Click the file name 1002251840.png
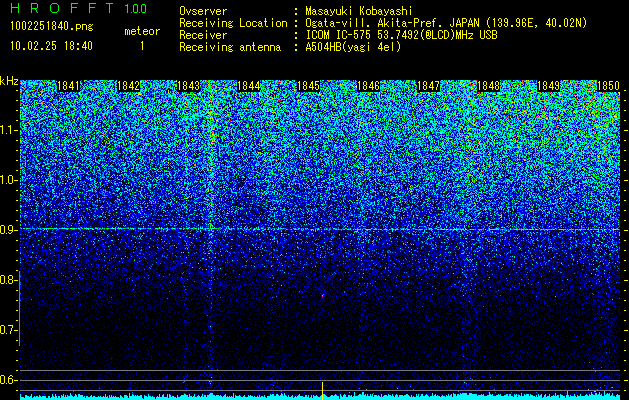 point(52,26)
